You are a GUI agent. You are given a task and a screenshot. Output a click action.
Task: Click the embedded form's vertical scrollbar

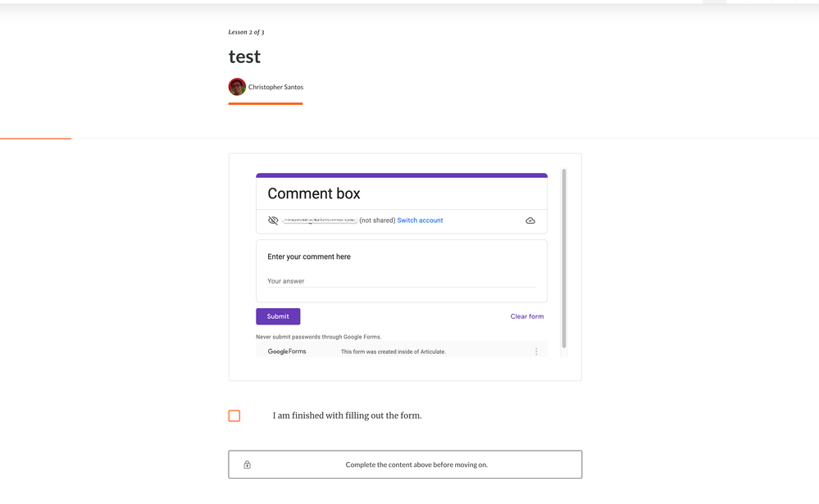(563, 258)
